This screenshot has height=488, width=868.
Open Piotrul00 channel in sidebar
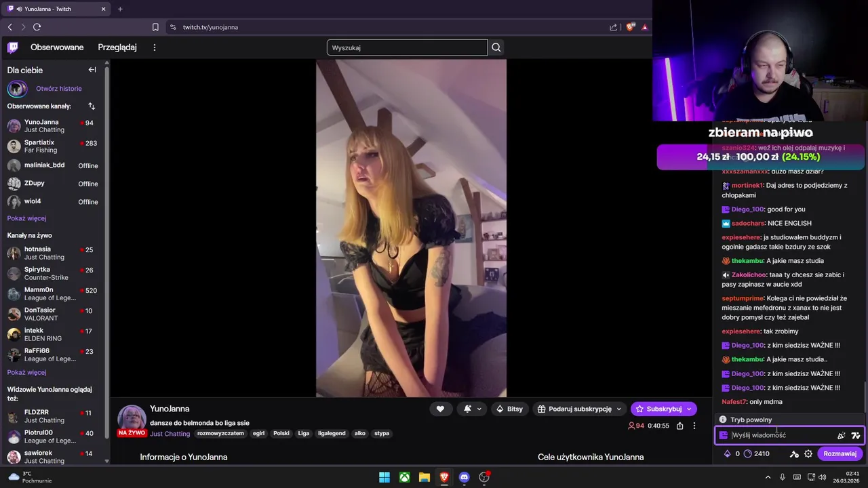[54, 436]
